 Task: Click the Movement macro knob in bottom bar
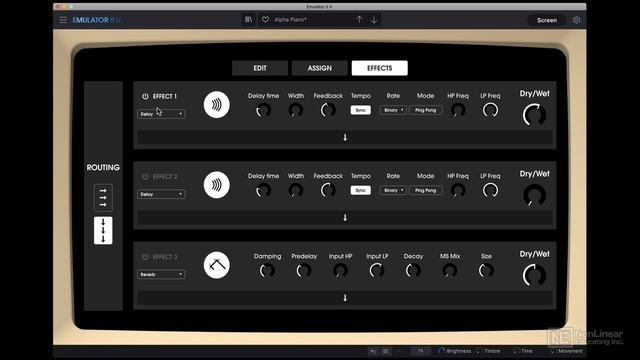tap(553, 351)
